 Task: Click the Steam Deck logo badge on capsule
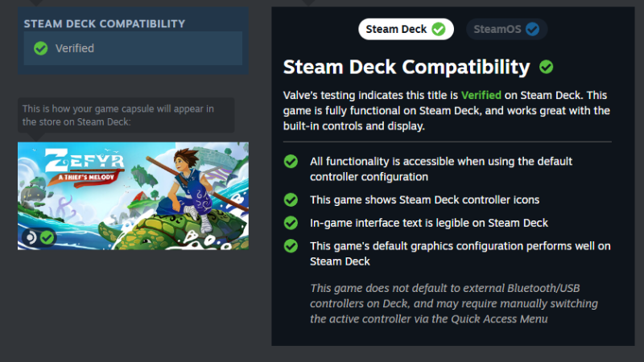pyautogui.click(x=31, y=237)
